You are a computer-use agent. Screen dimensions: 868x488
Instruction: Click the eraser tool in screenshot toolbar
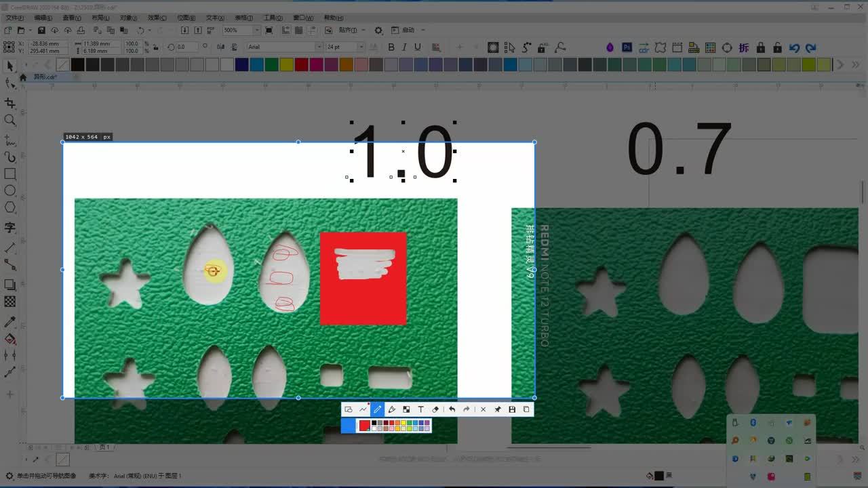point(435,409)
